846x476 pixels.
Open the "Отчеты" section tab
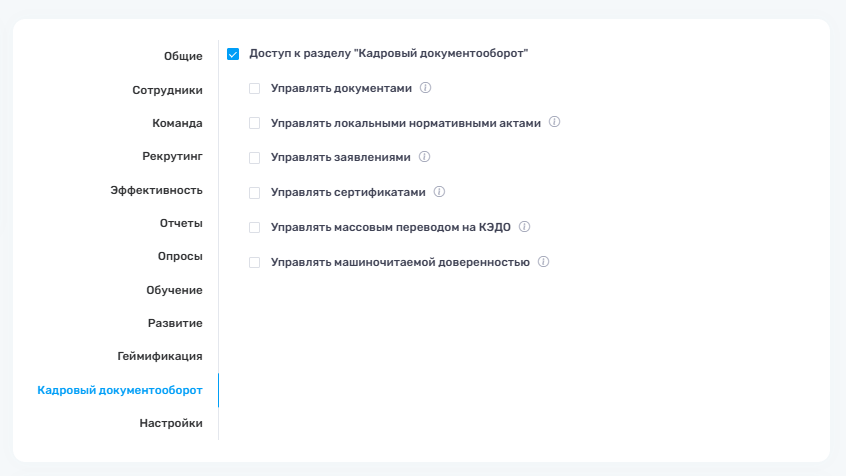pyautogui.click(x=181, y=223)
